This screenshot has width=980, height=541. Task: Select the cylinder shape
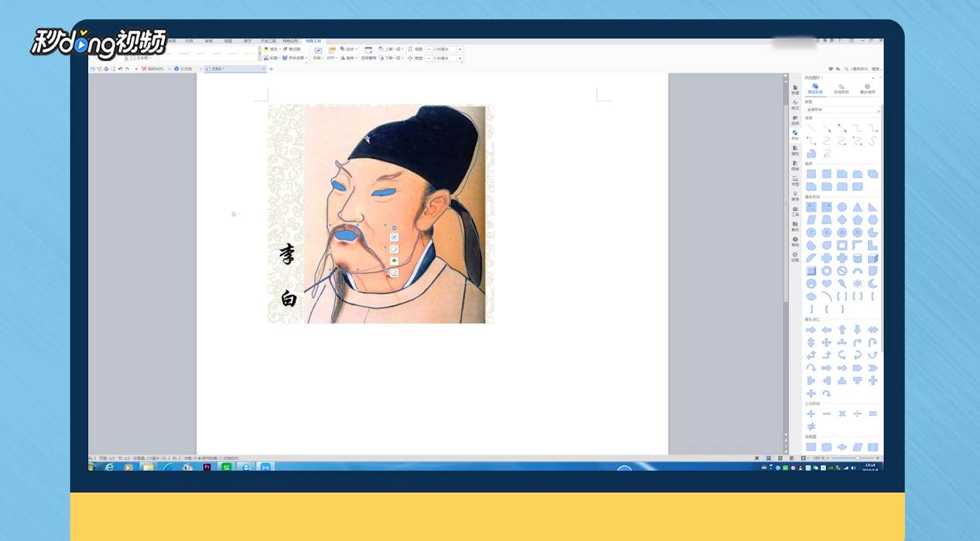[857, 258]
